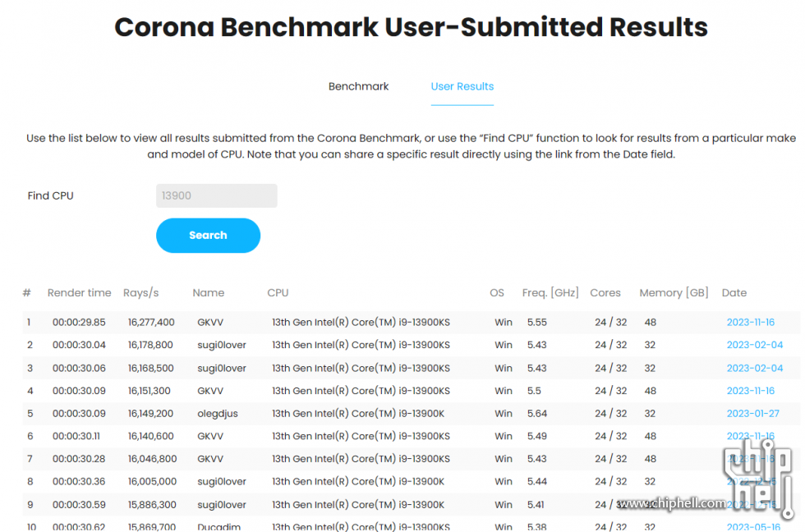Click rays value 16,168,500
The image size is (805, 532).
150,368
